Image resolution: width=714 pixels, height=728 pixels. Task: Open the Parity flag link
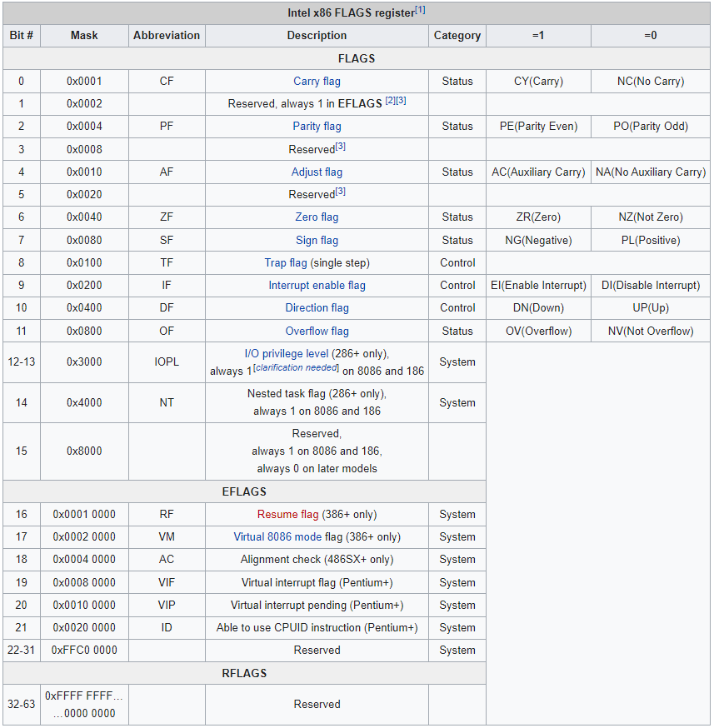pyautogui.click(x=317, y=127)
